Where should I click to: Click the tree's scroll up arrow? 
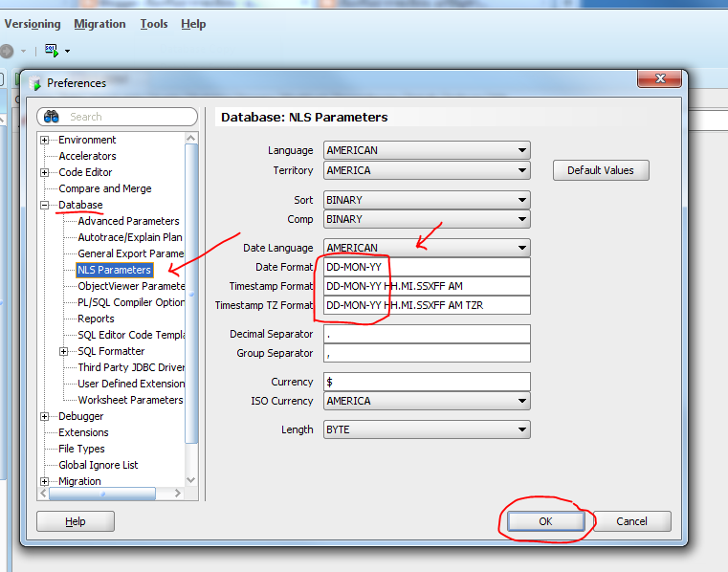[190, 138]
